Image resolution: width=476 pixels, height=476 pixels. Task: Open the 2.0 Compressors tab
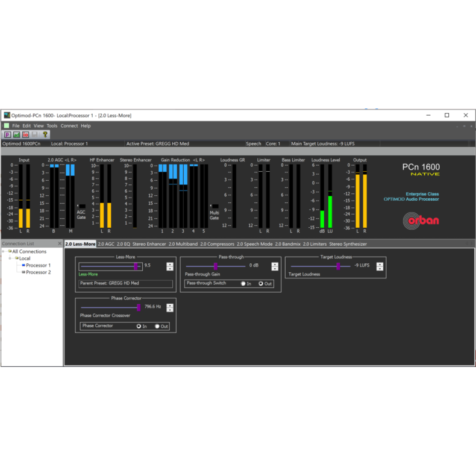point(217,244)
